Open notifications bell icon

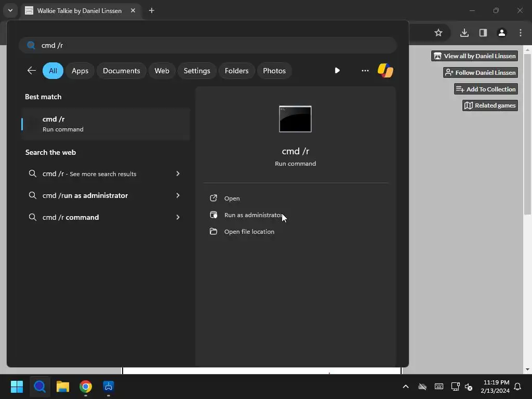click(518, 387)
